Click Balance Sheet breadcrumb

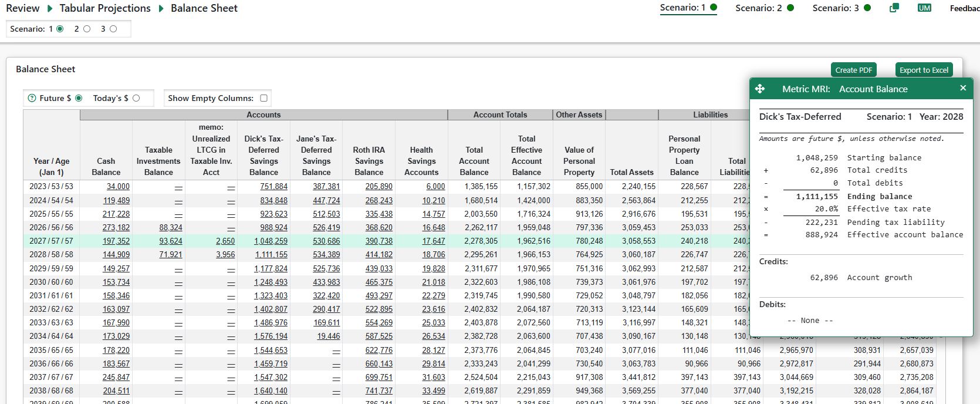(x=204, y=8)
